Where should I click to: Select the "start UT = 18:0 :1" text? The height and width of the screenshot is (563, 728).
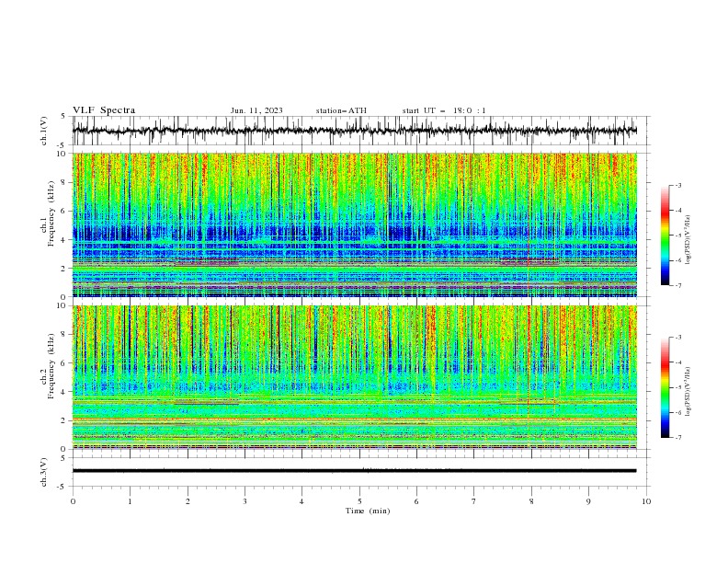click(x=444, y=110)
